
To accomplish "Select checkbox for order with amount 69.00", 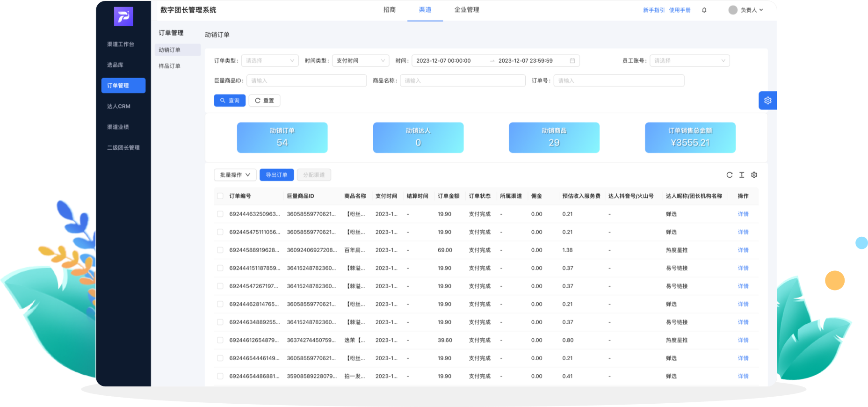I will [x=220, y=250].
